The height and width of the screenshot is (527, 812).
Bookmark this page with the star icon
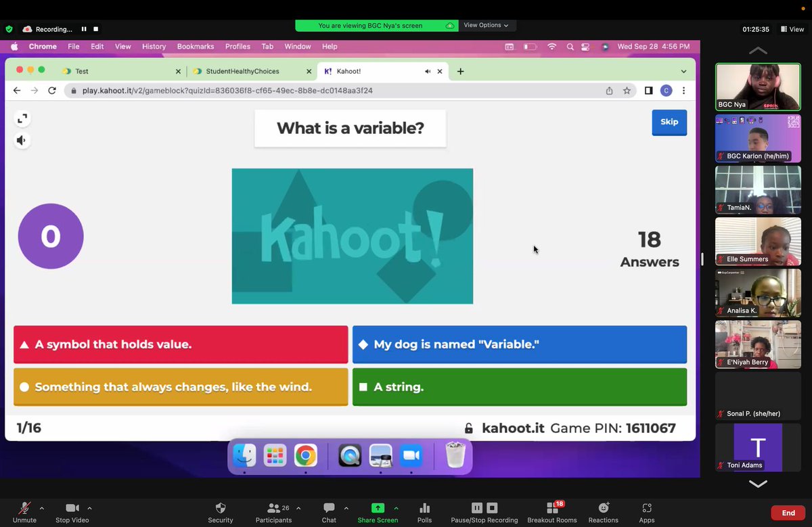(627, 91)
